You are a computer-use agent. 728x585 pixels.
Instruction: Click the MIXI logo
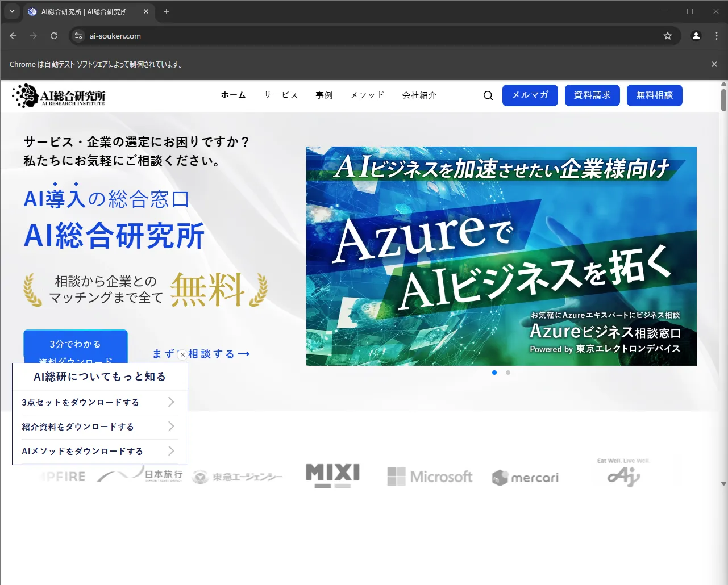(333, 475)
